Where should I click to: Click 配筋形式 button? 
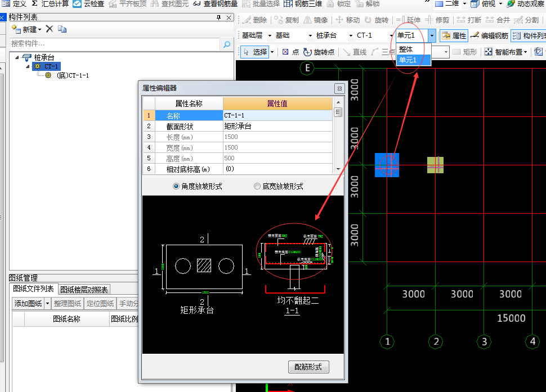(308, 367)
